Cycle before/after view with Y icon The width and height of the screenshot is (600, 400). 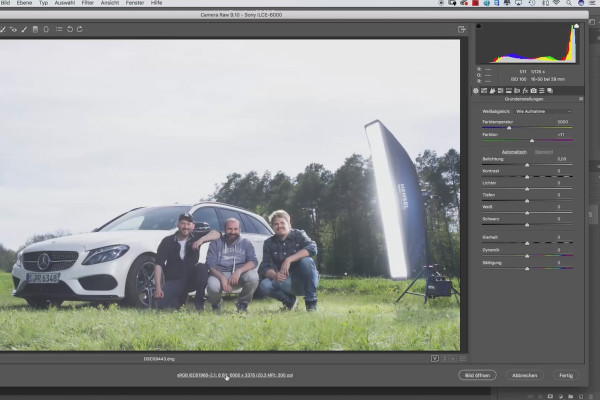[x=435, y=359]
